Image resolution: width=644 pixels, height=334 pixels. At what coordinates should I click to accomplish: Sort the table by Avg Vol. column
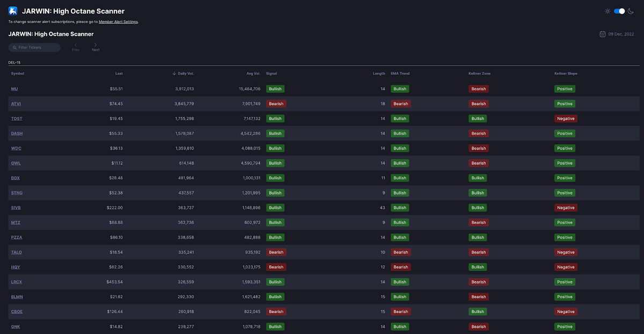point(253,73)
